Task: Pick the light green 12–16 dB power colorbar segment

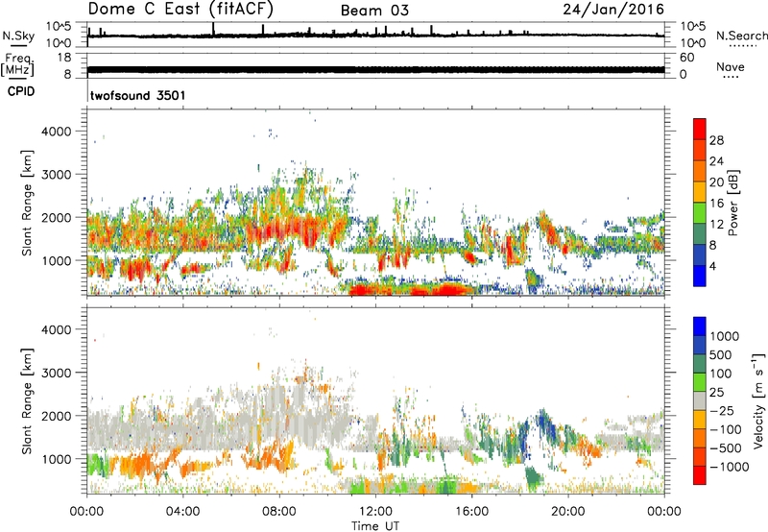Action: tap(700, 213)
